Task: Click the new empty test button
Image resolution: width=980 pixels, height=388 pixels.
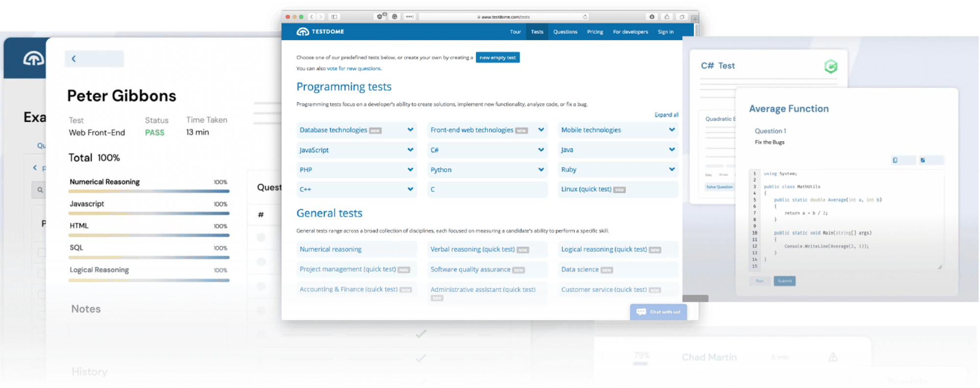Action: click(497, 57)
